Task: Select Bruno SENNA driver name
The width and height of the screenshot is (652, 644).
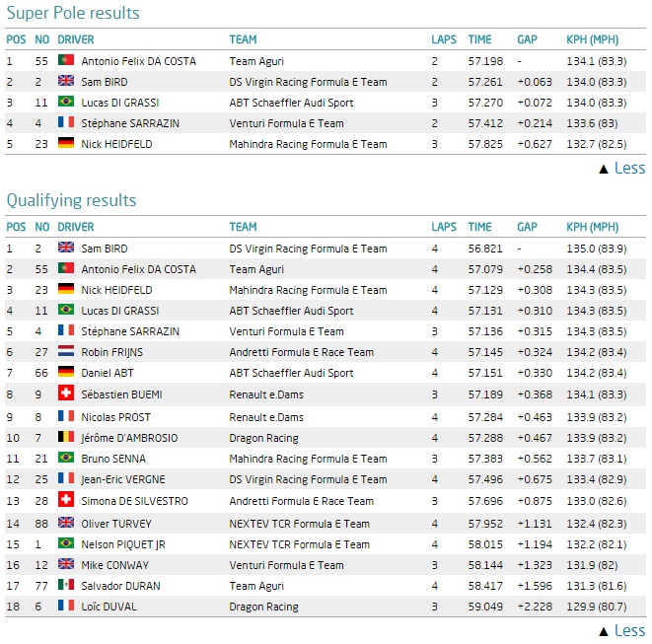Action: point(113,459)
